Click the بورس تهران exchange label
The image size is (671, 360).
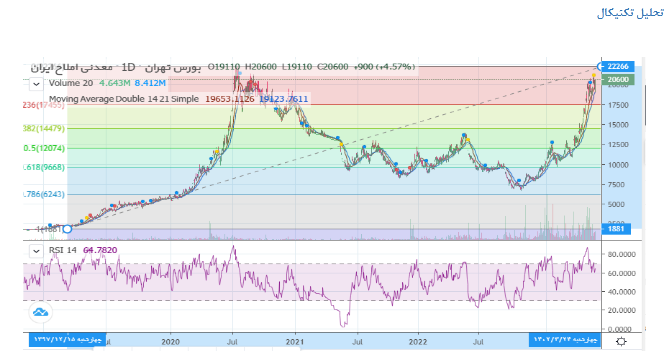tap(172, 68)
